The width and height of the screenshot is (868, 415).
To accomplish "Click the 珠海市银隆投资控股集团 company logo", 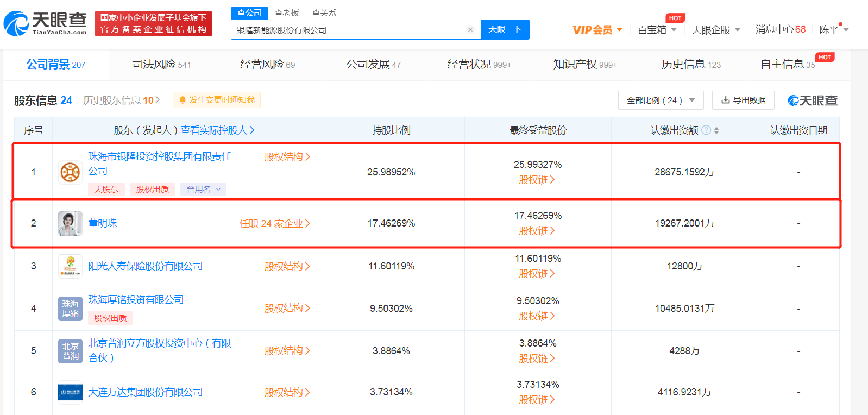I will coord(70,172).
